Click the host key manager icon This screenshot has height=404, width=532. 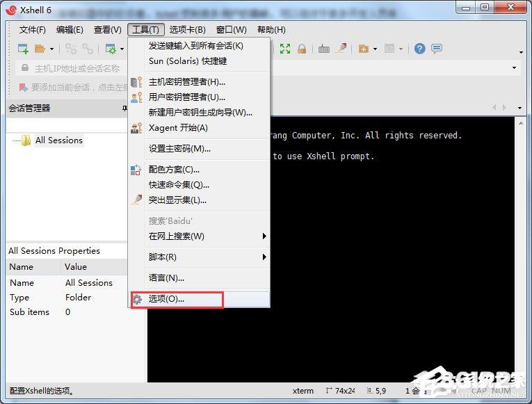(136, 82)
